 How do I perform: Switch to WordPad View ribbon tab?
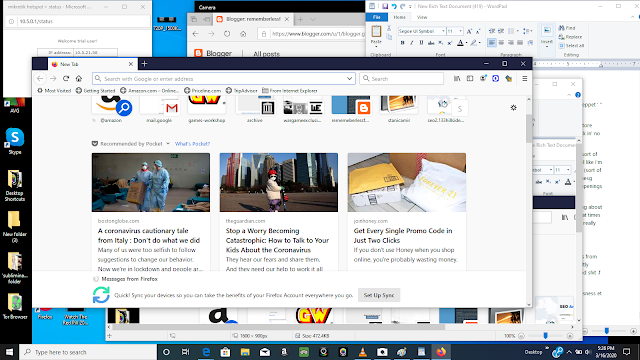click(422, 17)
